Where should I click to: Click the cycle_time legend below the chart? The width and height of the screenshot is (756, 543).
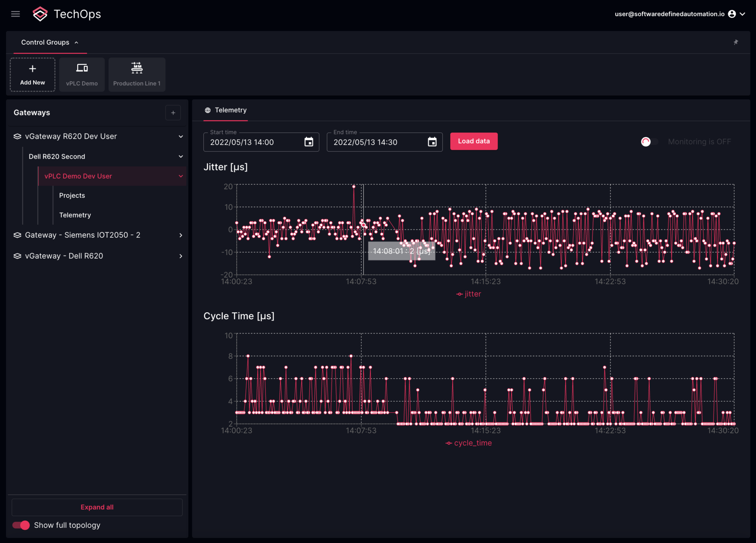point(468,443)
